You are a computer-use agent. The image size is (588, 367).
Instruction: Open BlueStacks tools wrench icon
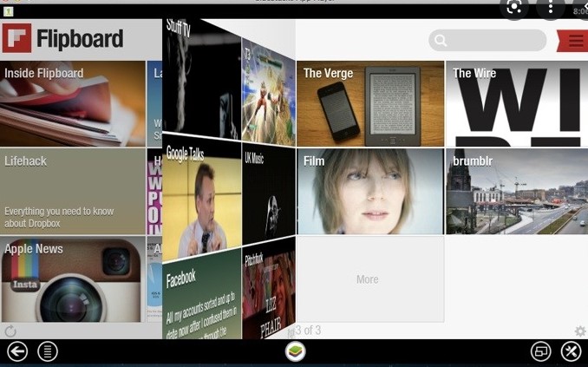point(571,351)
